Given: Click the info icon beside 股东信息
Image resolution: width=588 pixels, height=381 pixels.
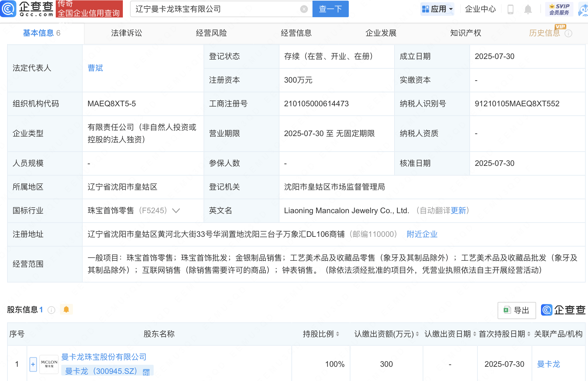Looking at the screenshot, I should [51, 310].
